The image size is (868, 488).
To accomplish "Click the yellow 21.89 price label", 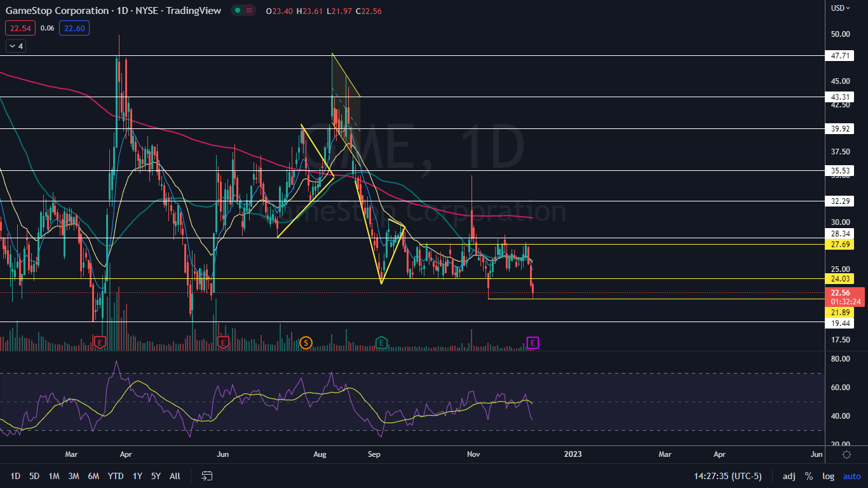I will (841, 313).
